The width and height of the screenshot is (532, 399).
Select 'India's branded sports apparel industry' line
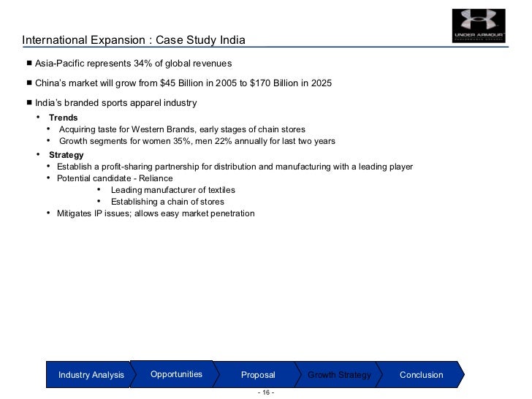pyautogui.click(x=116, y=103)
